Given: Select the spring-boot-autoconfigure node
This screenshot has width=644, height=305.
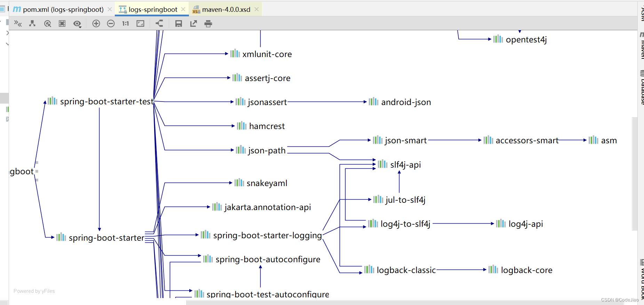Looking at the screenshot, I should point(262,259).
